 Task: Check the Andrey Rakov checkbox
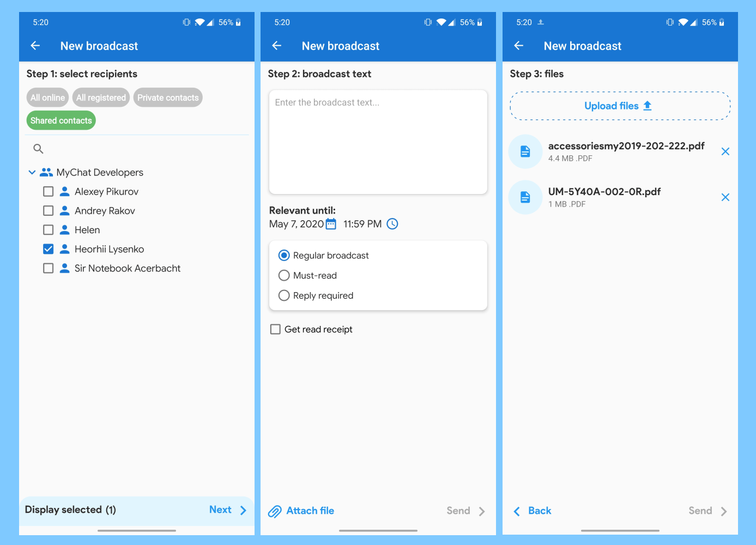click(48, 210)
